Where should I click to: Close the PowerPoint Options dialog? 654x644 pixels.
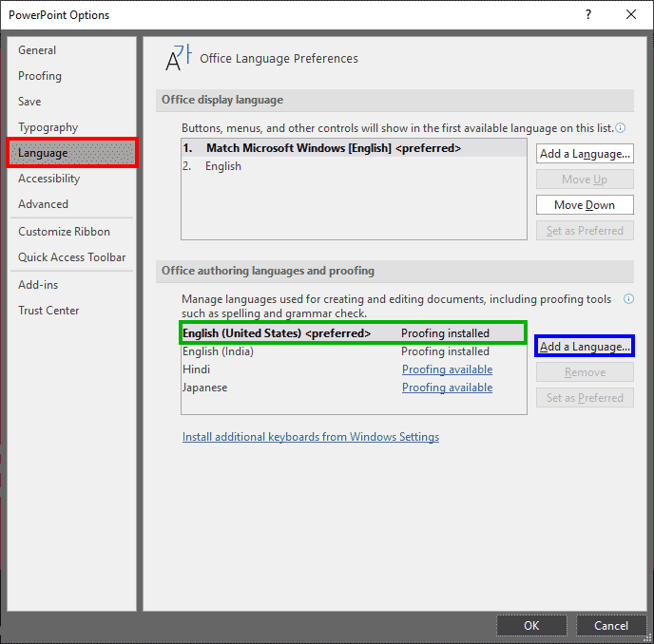tap(631, 14)
